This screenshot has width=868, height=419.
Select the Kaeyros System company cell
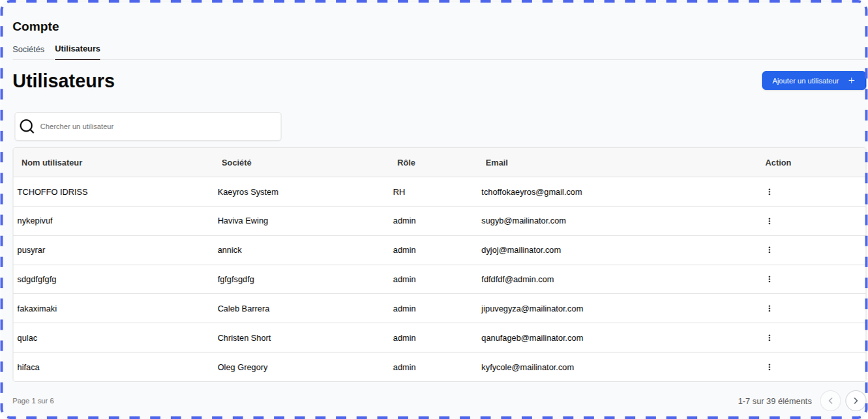point(248,192)
